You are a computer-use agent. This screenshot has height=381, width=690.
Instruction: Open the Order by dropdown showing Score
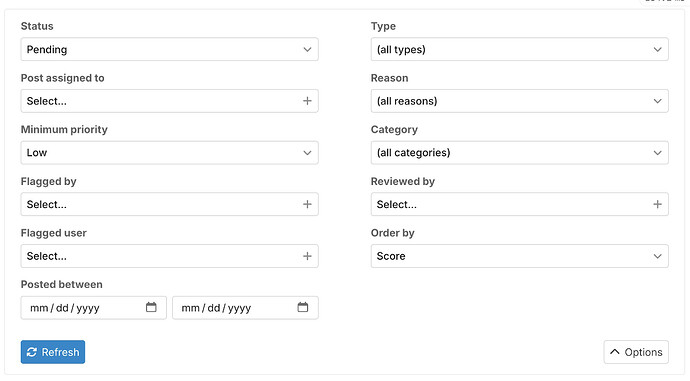520,256
